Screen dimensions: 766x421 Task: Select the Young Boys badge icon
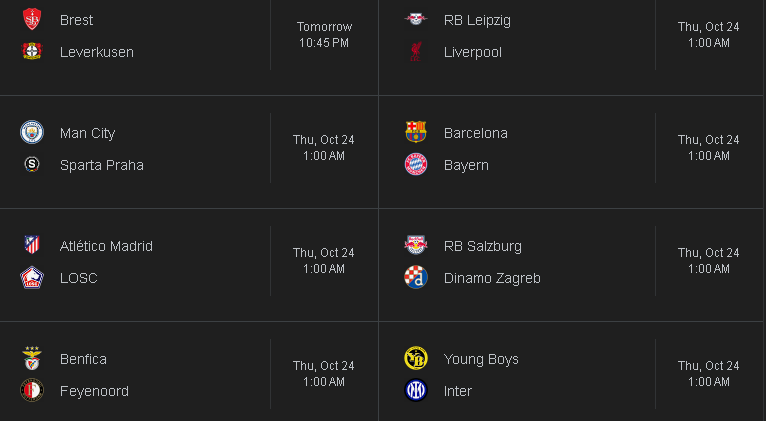416,358
